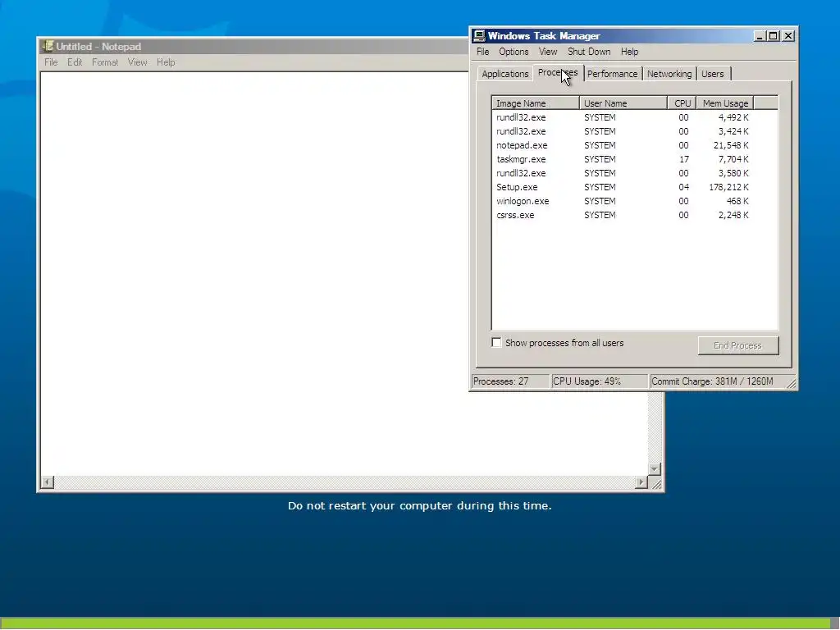Sort by Image Name column header
This screenshot has height=630, width=840.
coord(535,103)
